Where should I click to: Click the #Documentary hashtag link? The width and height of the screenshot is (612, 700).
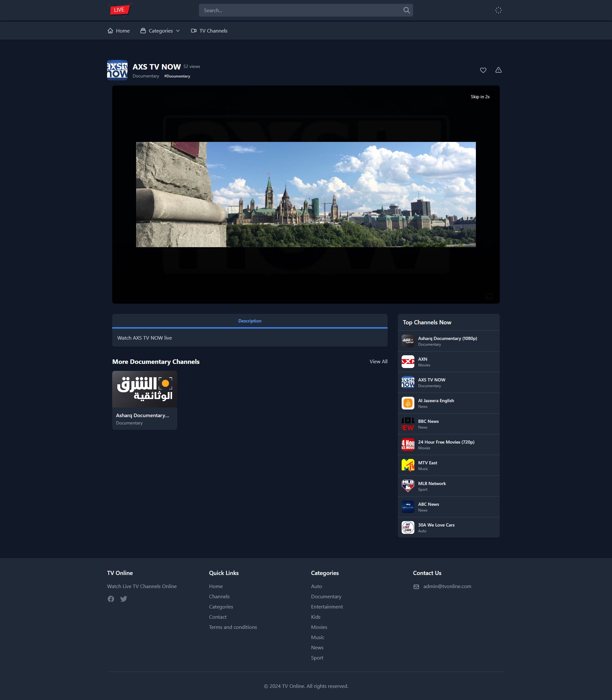tap(177, 76)
